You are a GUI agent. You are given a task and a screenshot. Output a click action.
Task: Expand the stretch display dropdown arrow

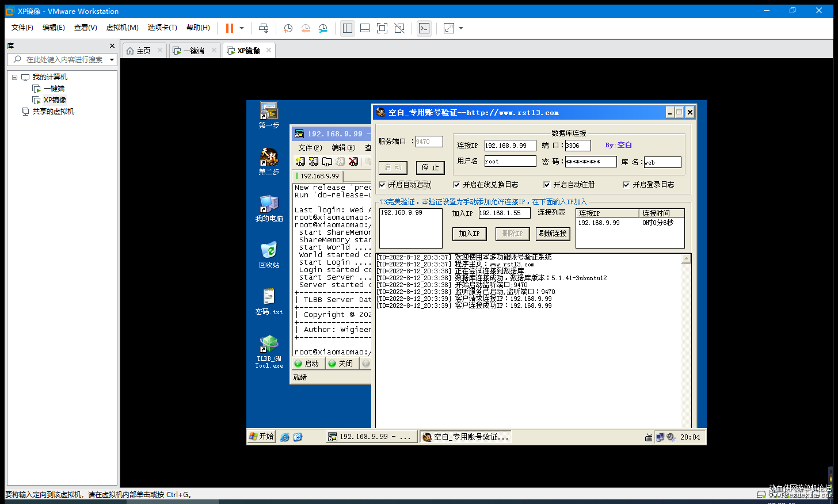pyautogui.click(x=461, y=28)
